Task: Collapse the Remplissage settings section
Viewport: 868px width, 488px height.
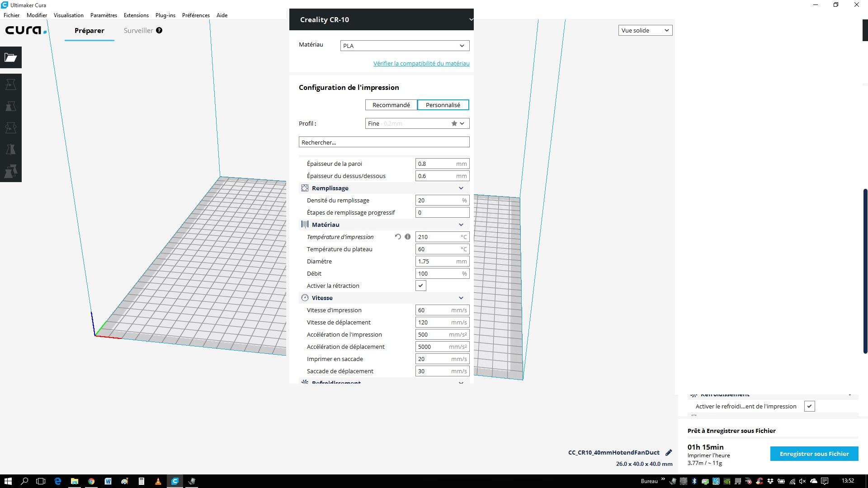Action: [x=384, y=188]
